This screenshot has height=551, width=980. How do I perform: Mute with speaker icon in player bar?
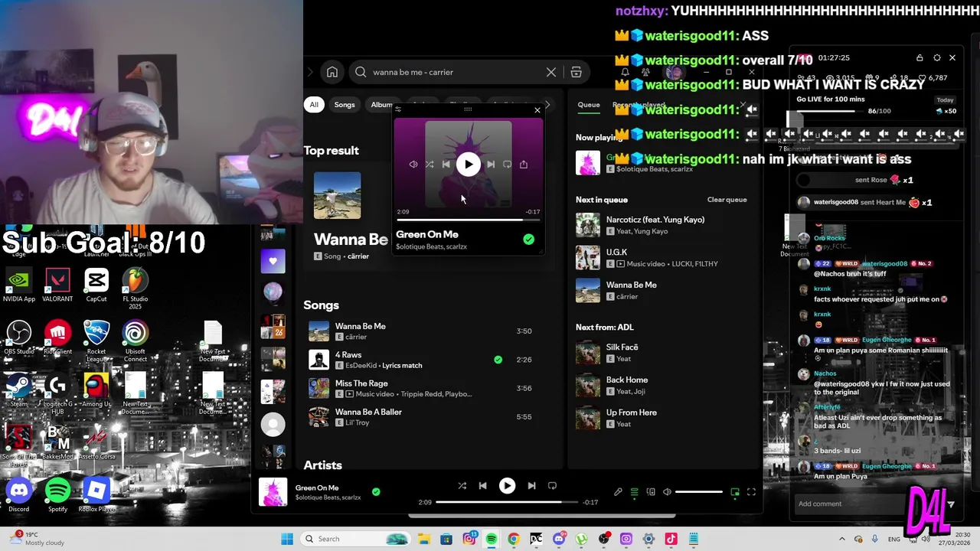coord(667,492)
